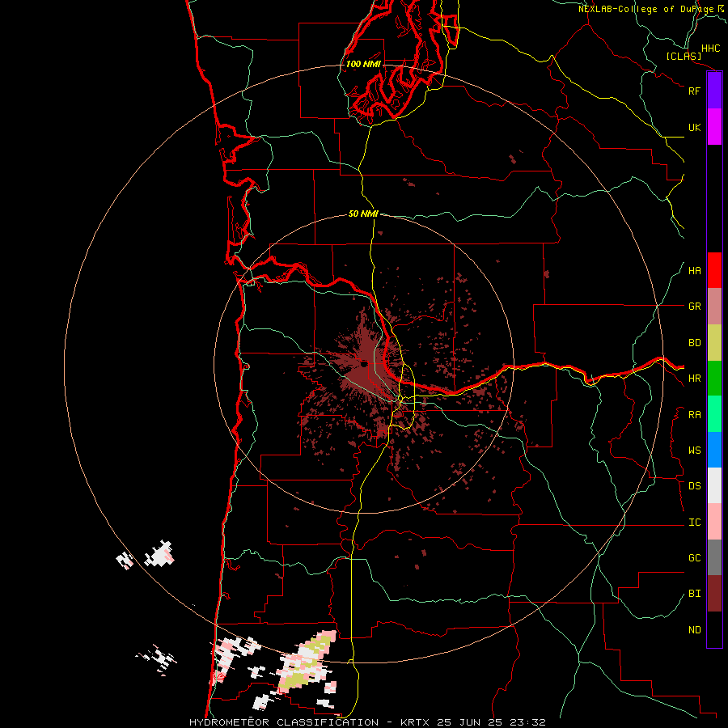Click the BI legend label
This screenshot has height=728, width=728.
point(694,594)
